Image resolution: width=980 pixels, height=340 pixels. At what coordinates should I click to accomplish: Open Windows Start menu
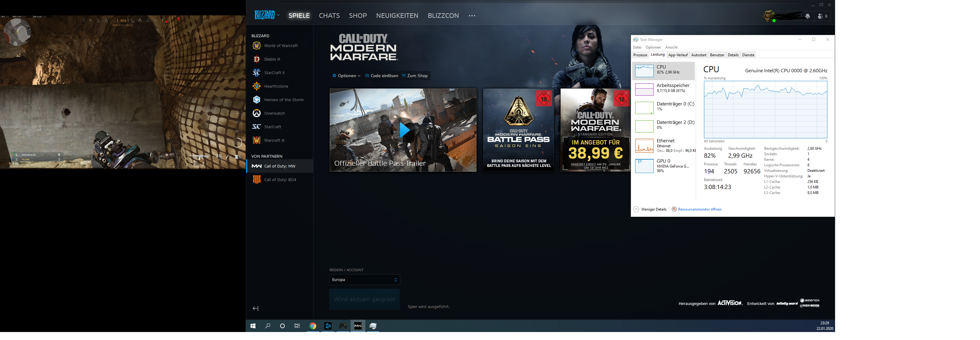[253, 326]
